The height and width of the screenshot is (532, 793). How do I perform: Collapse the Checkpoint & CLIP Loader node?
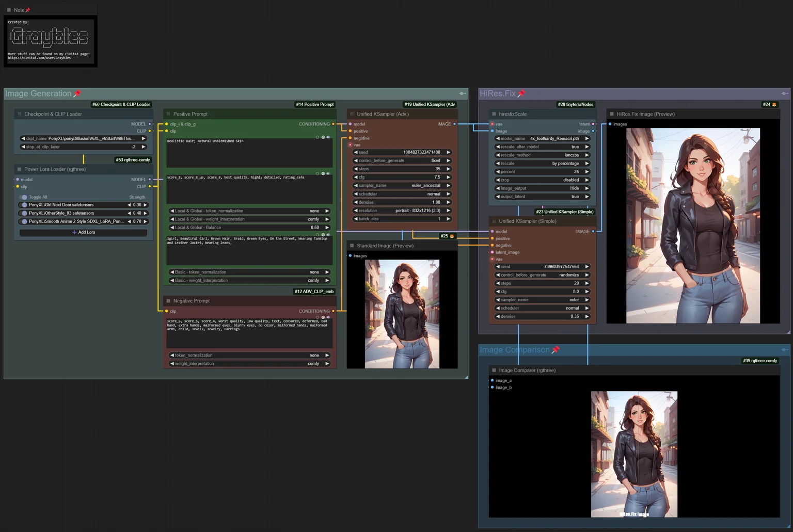(x=19, y=114)
